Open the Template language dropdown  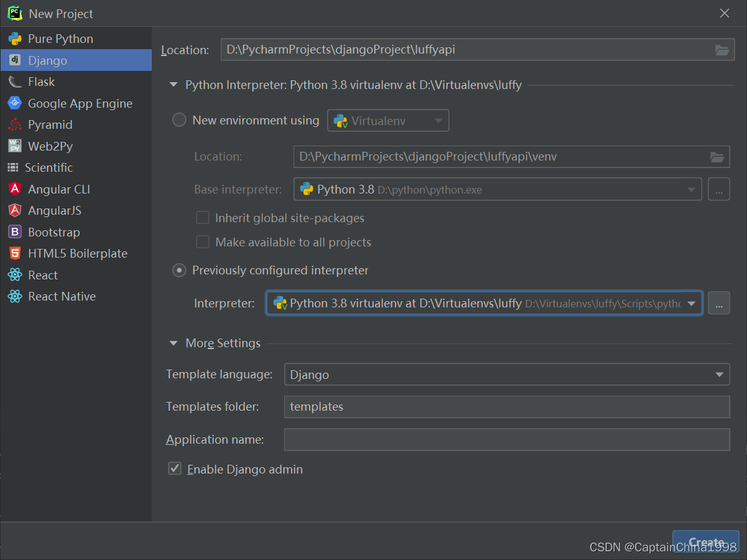[507, 375]
